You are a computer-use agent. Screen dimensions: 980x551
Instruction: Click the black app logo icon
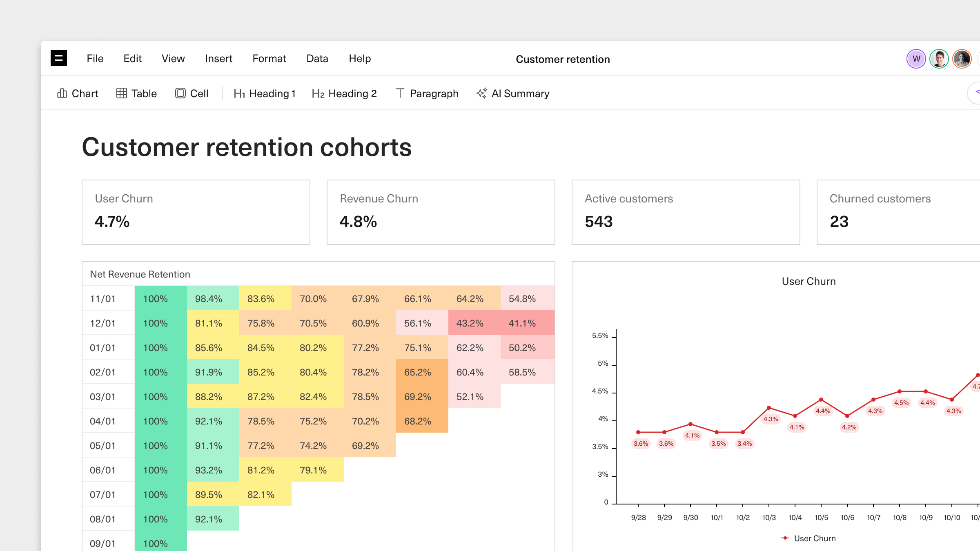pos(59,58)
